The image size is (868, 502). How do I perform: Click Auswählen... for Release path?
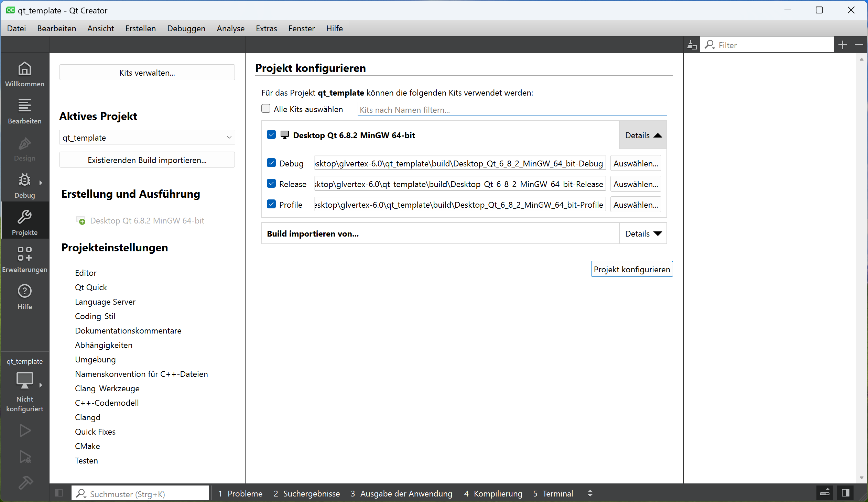coord(636,184)
